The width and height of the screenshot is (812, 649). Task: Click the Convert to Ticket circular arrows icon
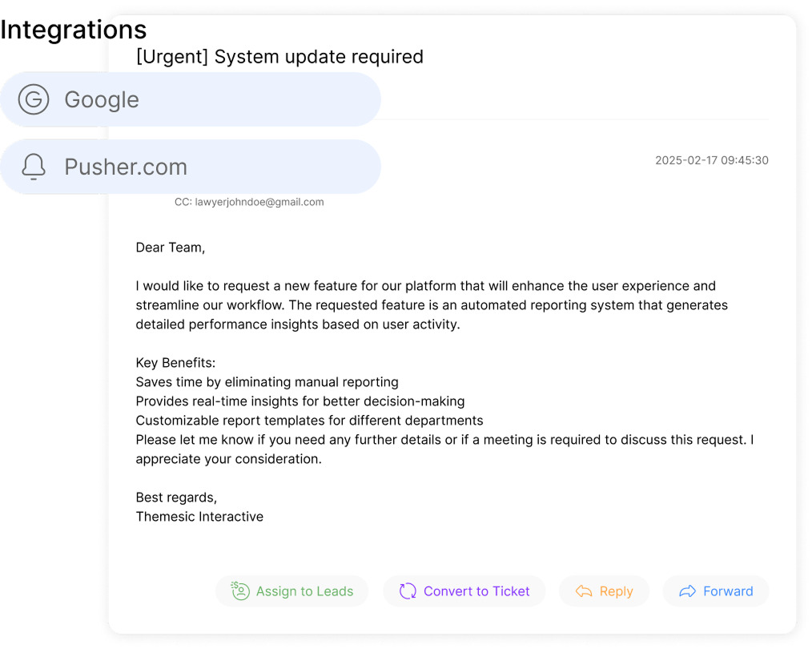coord(408,591)
